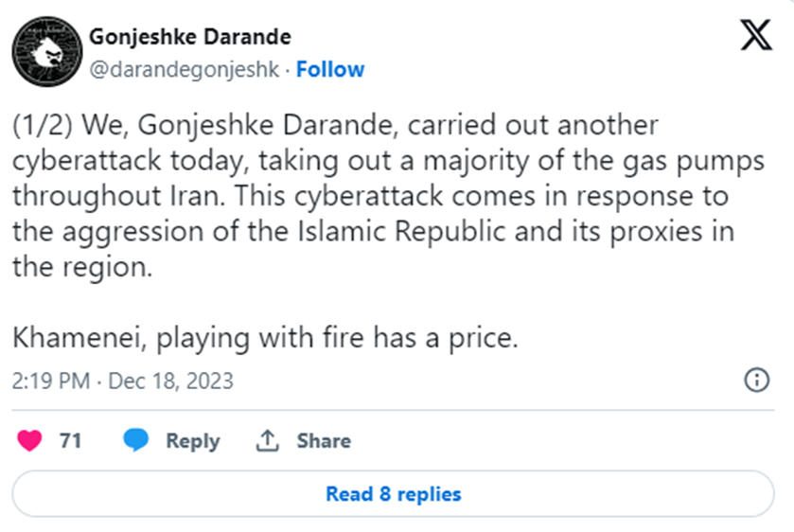The image size is (794, 532).
Task: Click the reply speech bubble icon
Action: click(x=137, y=440)
